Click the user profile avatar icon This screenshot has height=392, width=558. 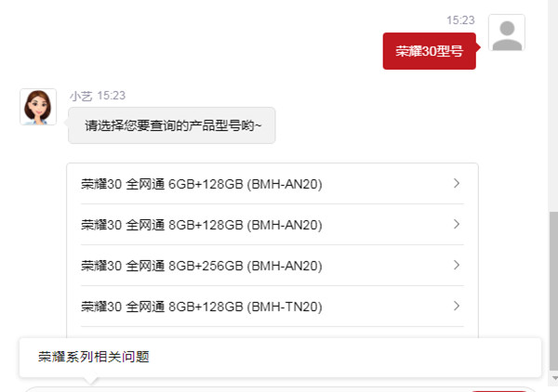click(x=507, y=33)
